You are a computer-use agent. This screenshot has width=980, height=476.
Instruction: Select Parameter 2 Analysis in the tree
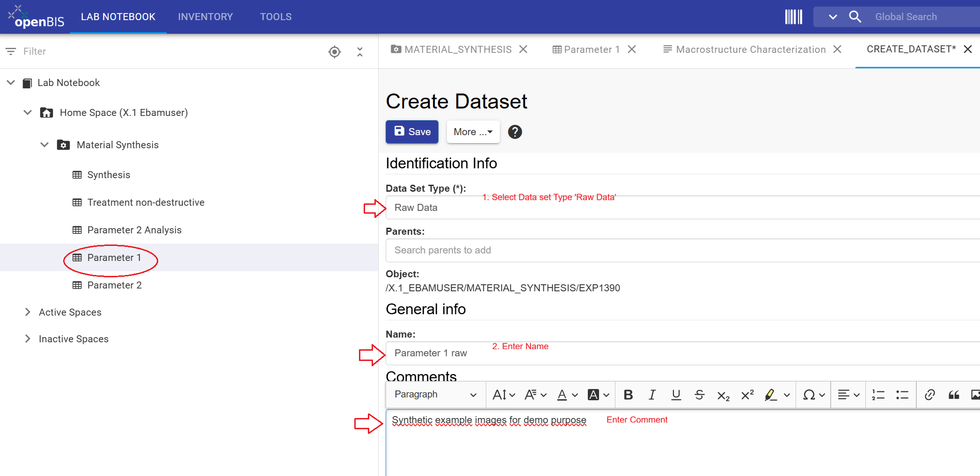click(134, 230)
